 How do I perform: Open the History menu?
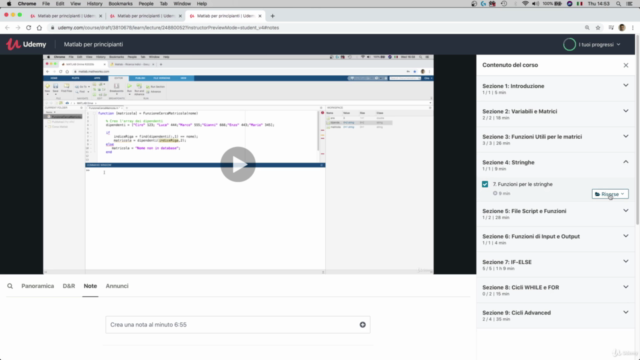94,4
